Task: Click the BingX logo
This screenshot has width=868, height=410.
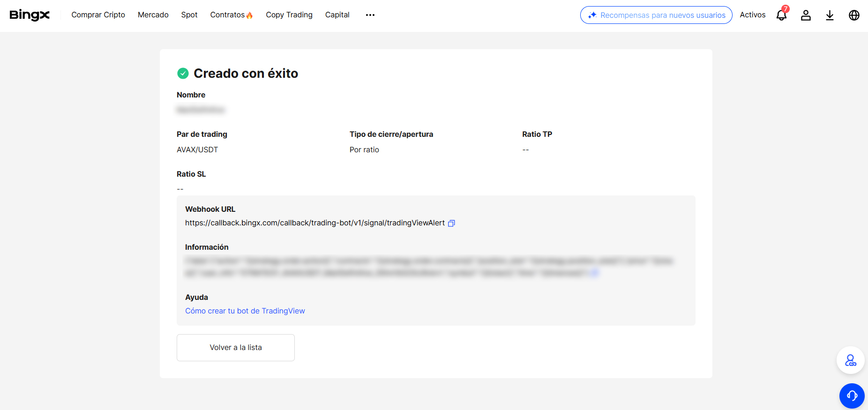Action: coord(30,15)
